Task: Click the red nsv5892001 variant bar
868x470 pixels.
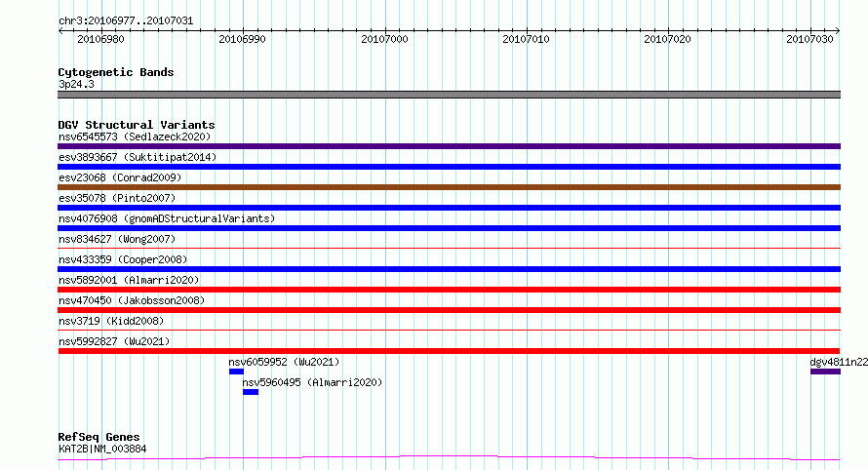Action: tap(449, 290)
